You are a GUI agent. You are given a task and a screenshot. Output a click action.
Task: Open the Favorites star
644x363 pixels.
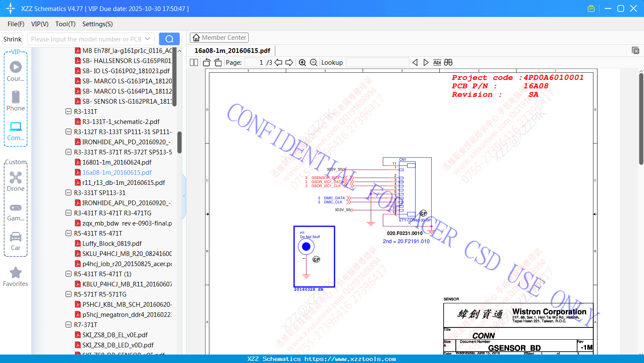pyautogui.click(x=16, y=277)
